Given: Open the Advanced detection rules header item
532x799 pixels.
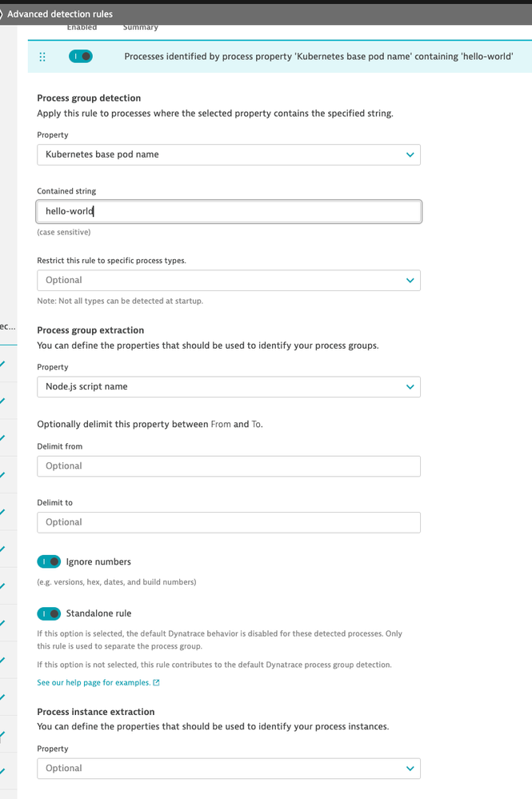Looking at the screenshot, I should [x=60, y=14].
